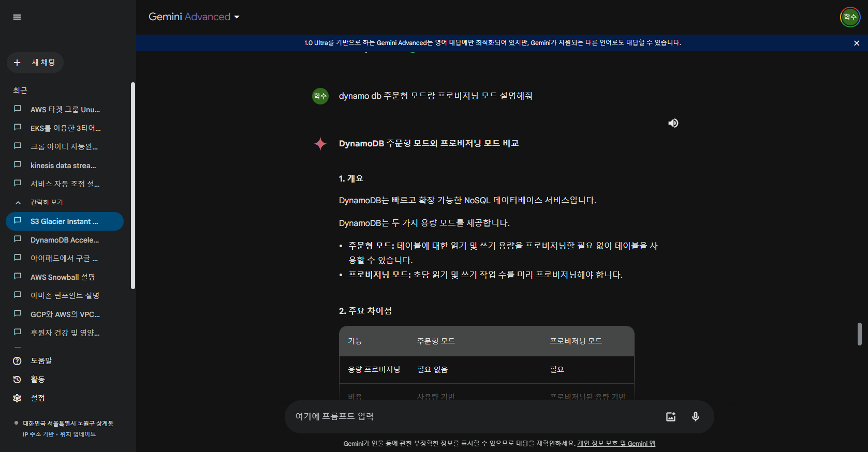Image resolution: width=868 pixels, height=452 pixels.
Task: Open the '서비스 자동 조정 설...' chat
Action: (65, 184)
